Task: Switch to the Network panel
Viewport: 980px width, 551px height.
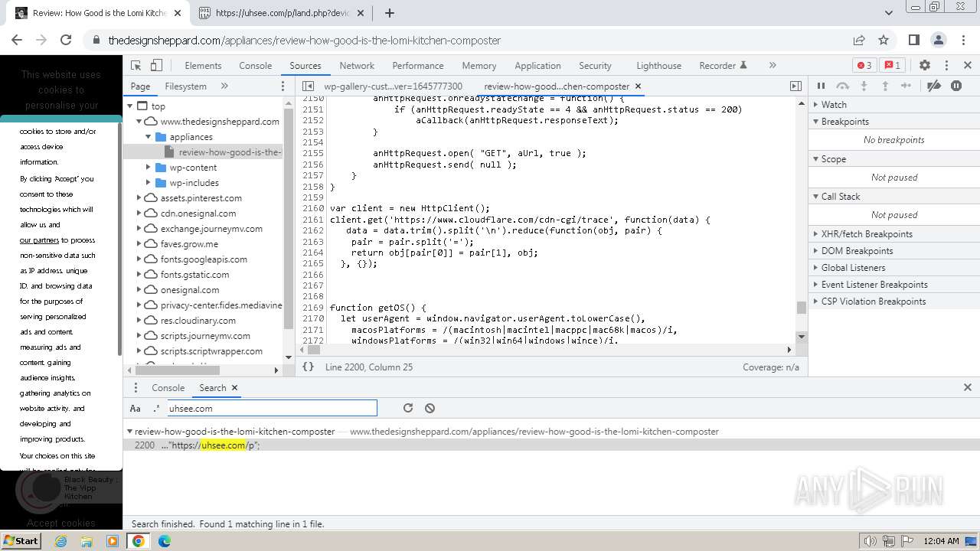Action: pos(357,66)
